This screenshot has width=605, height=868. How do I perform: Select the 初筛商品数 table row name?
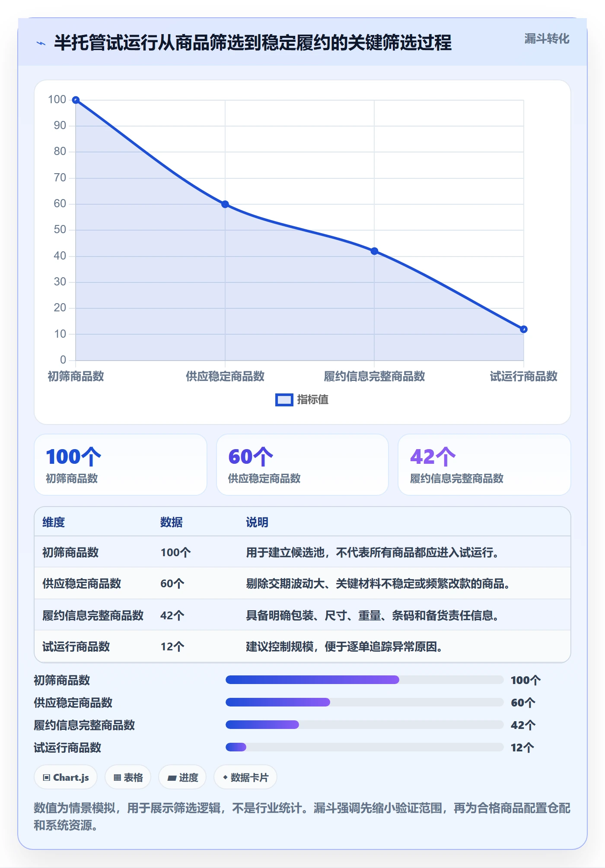[x=70, y=553]
